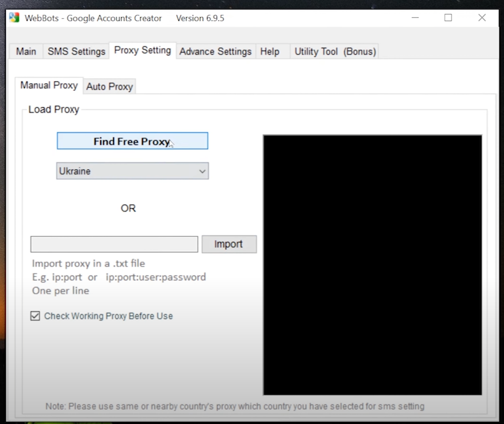The height and width of the screenshot is (424, 504).
Task: Open the Main tab
Action: tap(25, 51)
